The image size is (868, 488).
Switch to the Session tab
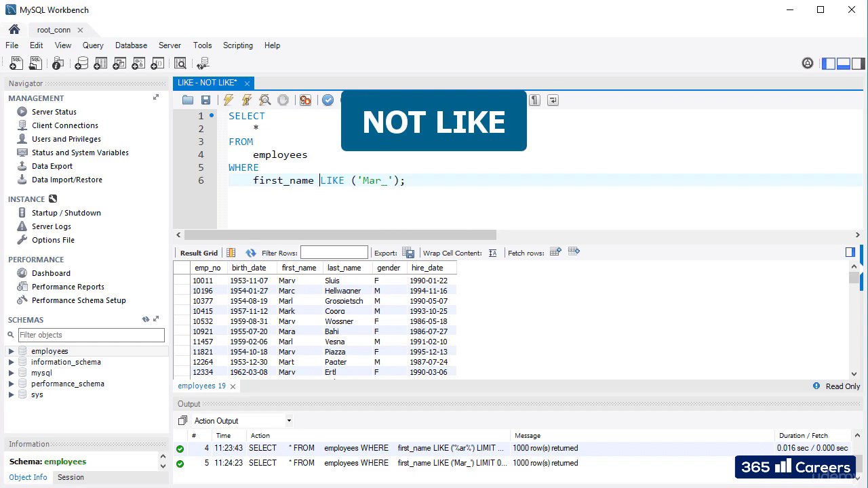point(71,477)
